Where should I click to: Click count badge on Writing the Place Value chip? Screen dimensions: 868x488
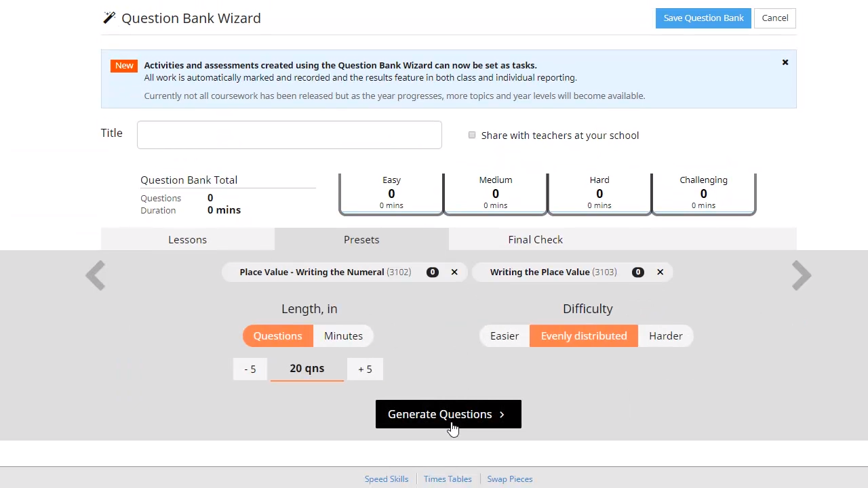click(637, 272)
